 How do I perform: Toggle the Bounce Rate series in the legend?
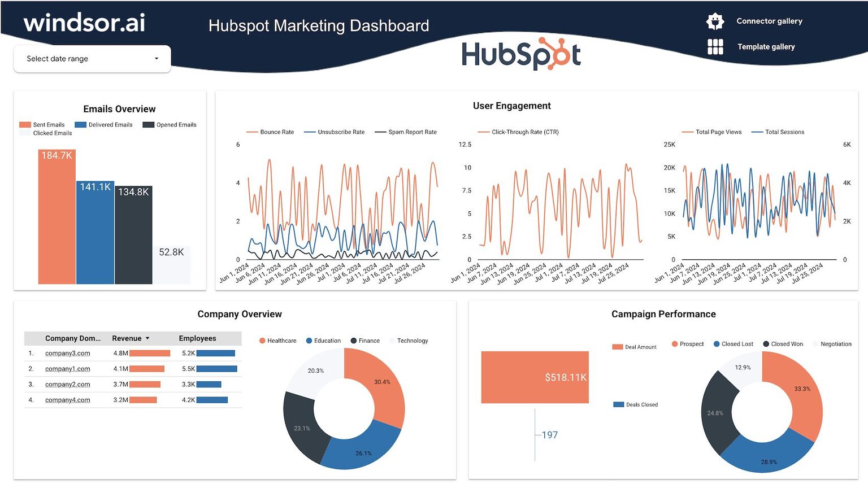pyautogui.click(x=270, y=132)
